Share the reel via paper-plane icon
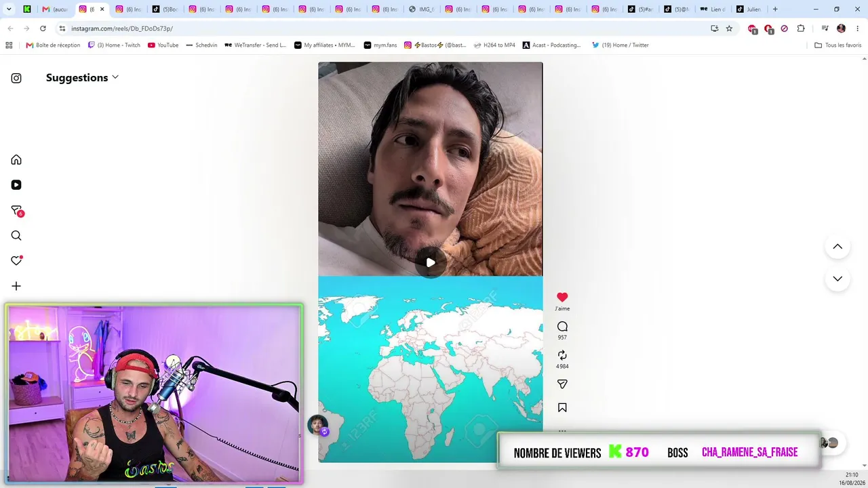 [562, 384]
